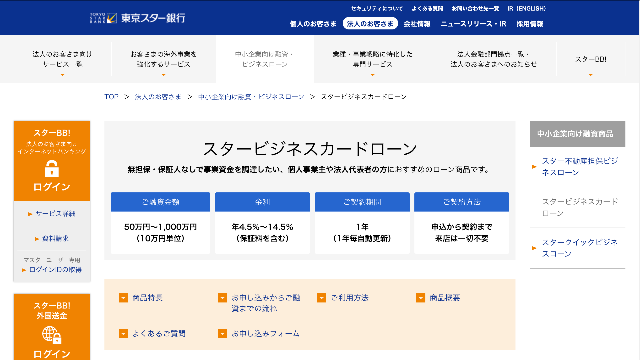Jump to 商品概要 section

tap(444, 298)
